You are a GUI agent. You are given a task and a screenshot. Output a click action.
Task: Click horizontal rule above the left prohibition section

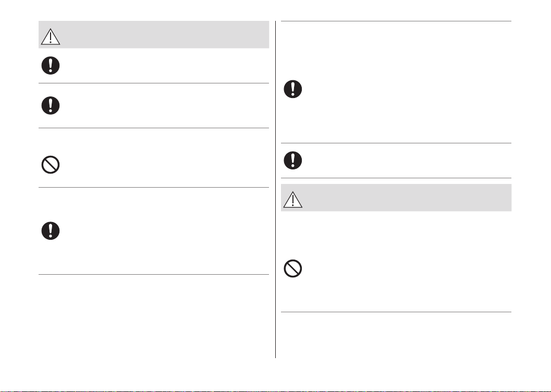coord(154,128)
